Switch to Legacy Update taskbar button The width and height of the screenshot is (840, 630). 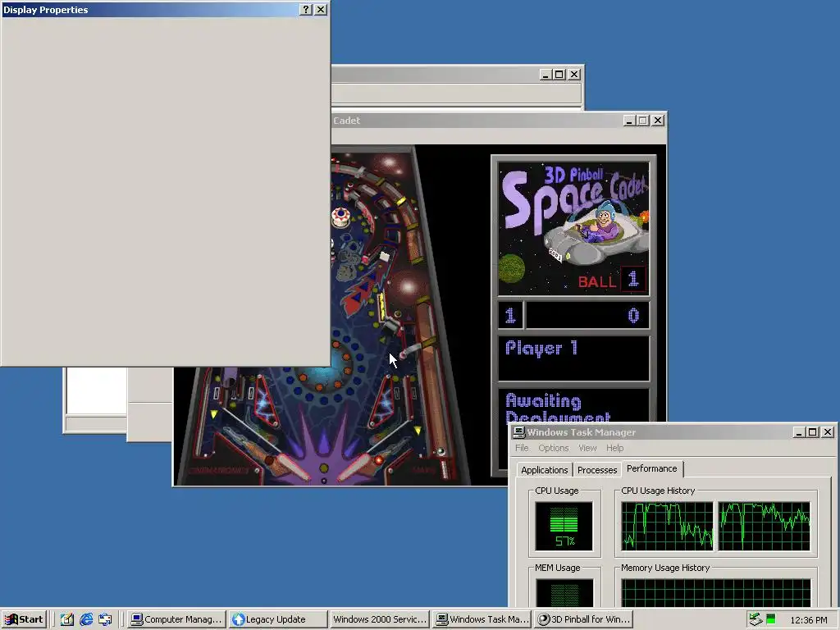[x=279, y=619]
